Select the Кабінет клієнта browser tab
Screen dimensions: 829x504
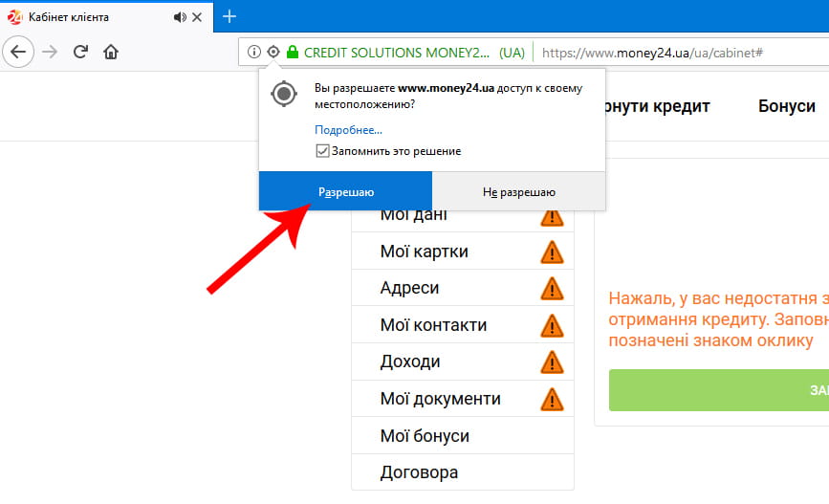pos(107,17)
